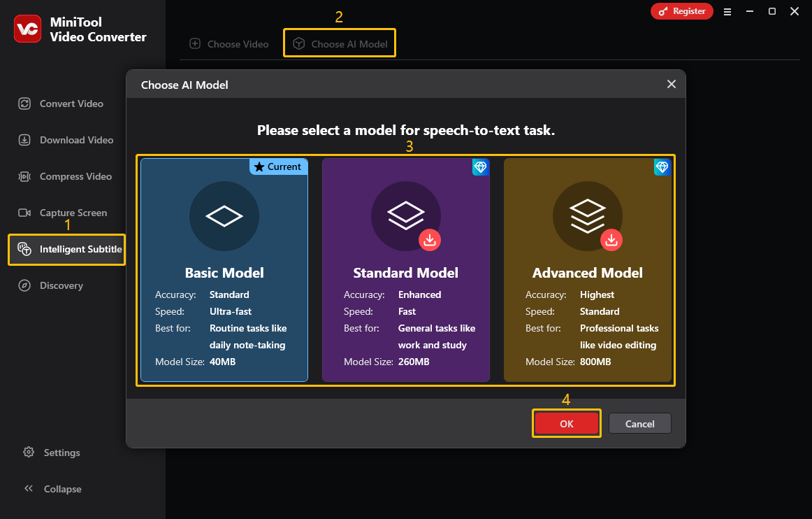Screen dimensions: 812x519
Task: Click 'General tasks like' description text
Action: (437, 328)
